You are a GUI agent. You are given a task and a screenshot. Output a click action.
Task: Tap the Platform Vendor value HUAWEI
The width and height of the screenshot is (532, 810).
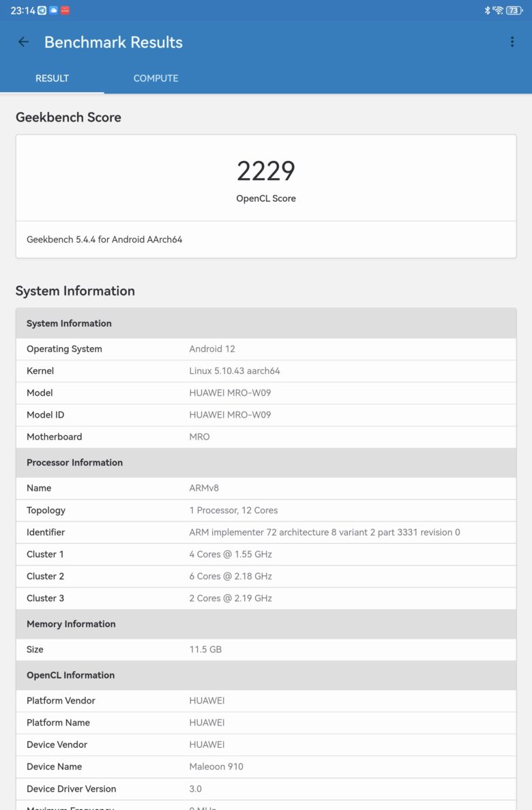[207, 701]
